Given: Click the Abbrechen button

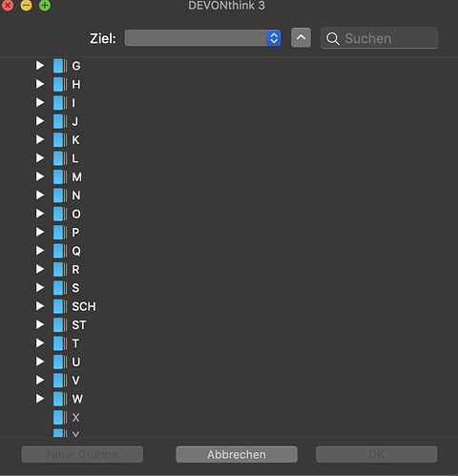Looking at the screenshot, I should tap(237, 454).
